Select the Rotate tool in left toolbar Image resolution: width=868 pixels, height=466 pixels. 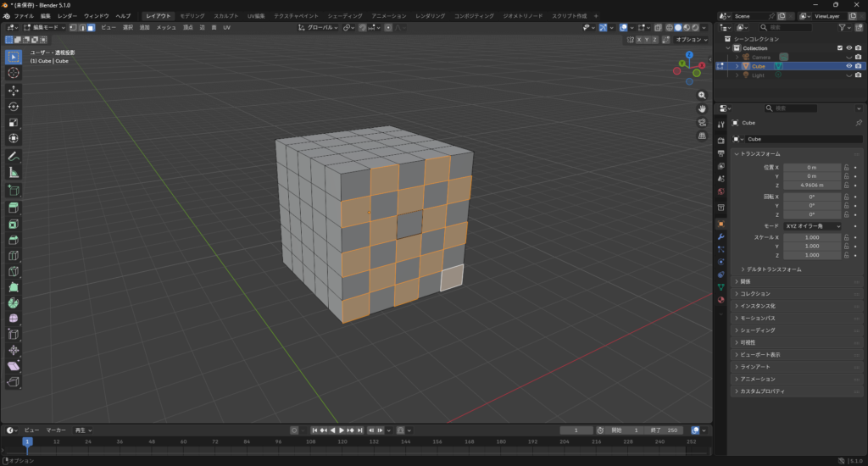pyautogui.click(x=14, y=107)
